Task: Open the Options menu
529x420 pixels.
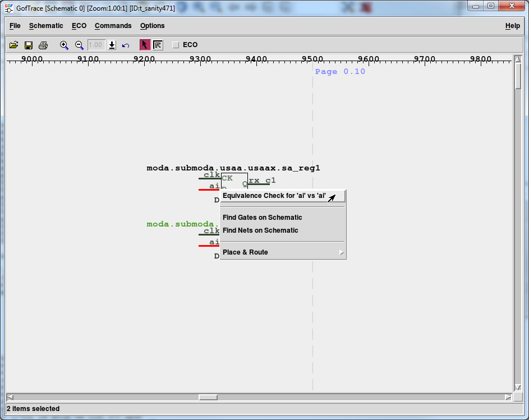Action: 152,26
